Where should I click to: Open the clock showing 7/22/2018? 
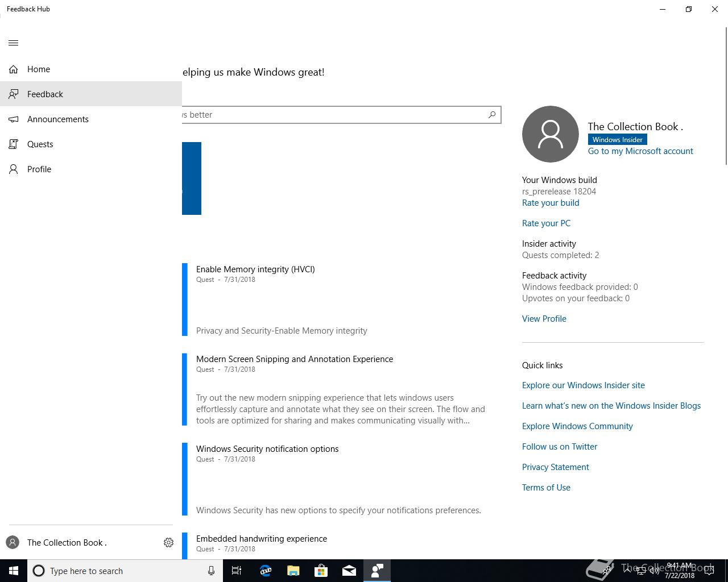679,571
